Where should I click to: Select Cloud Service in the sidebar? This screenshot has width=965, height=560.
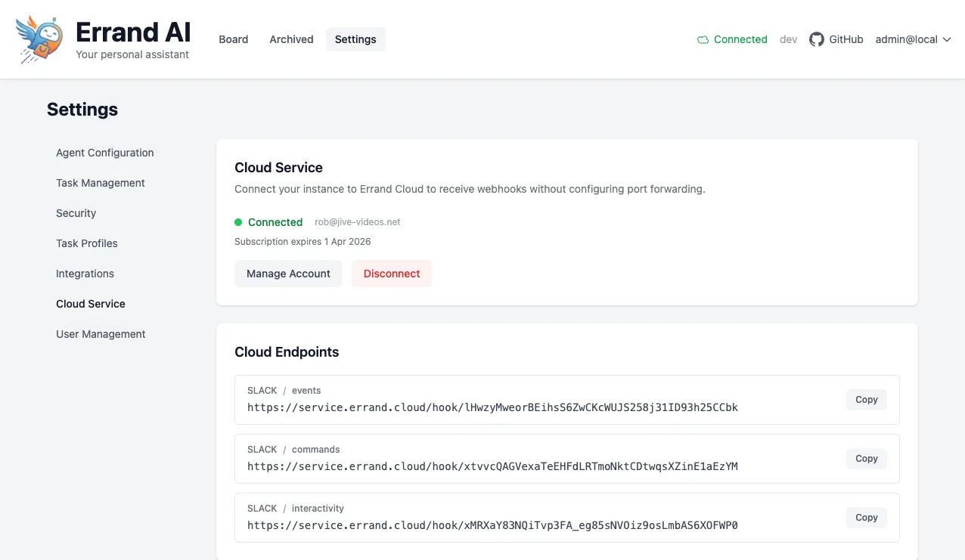(91, 304)
